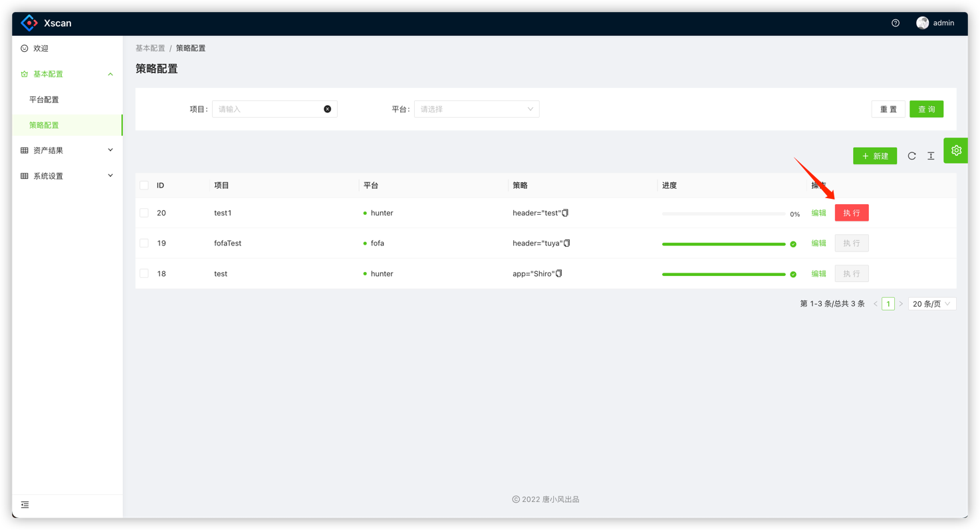Click the 基本配置 breadcrumb link
Viewport: 980px width, 530px height.
pos(150,49)
